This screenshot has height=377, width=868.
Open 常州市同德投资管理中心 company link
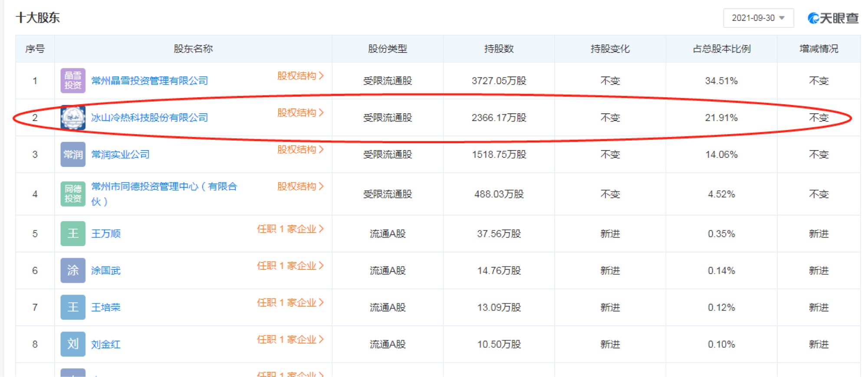[164, 194]
